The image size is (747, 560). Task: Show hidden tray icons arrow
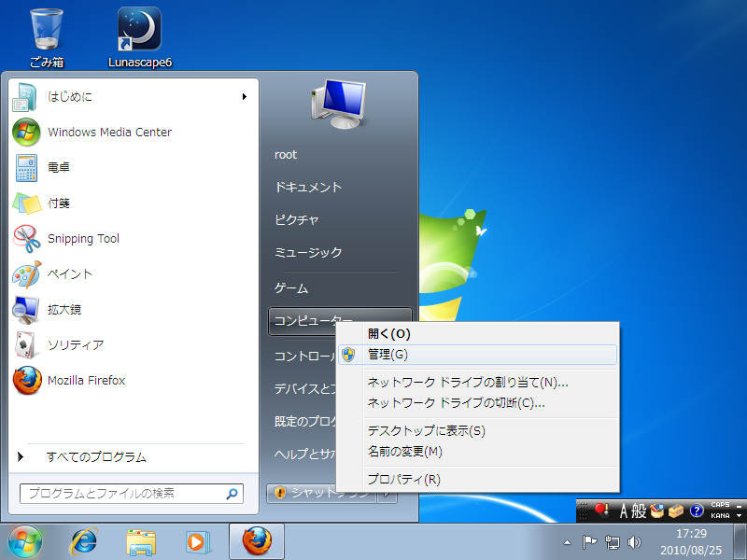pos(567,542)
